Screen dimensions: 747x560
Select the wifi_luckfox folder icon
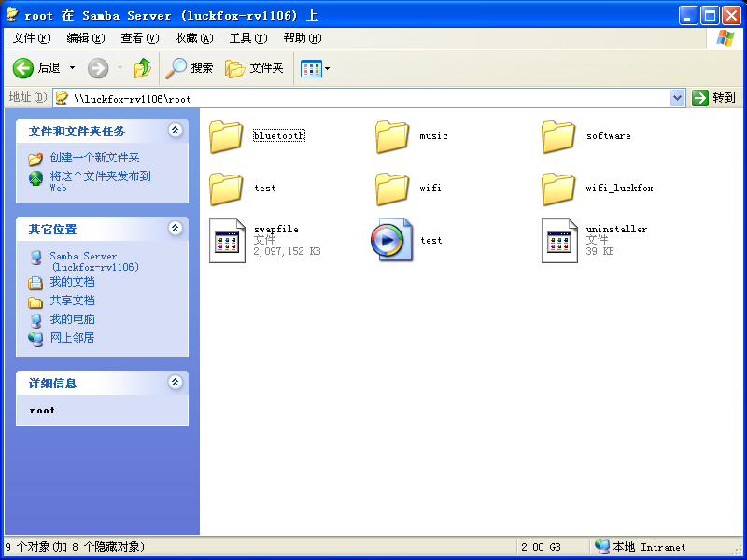[558, 189]
